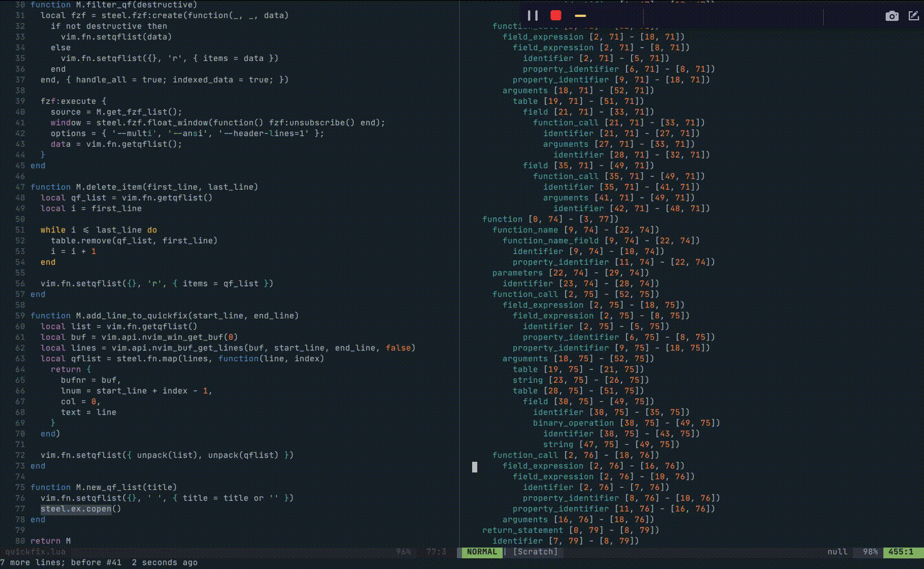Click the 'local qflist = steel.fn.map' line
924x569 pixels.
point(182,358)
